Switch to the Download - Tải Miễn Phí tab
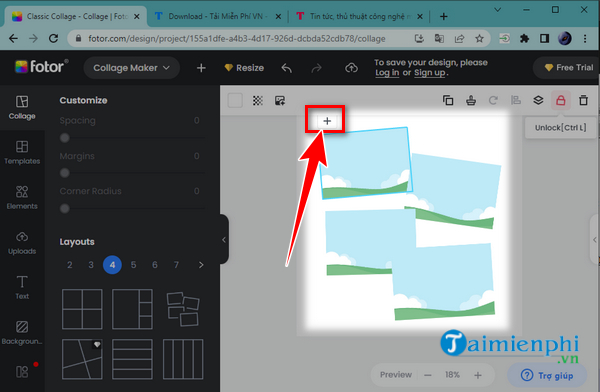The width and height of the screenshot is (600, 392). coord(217,16)
